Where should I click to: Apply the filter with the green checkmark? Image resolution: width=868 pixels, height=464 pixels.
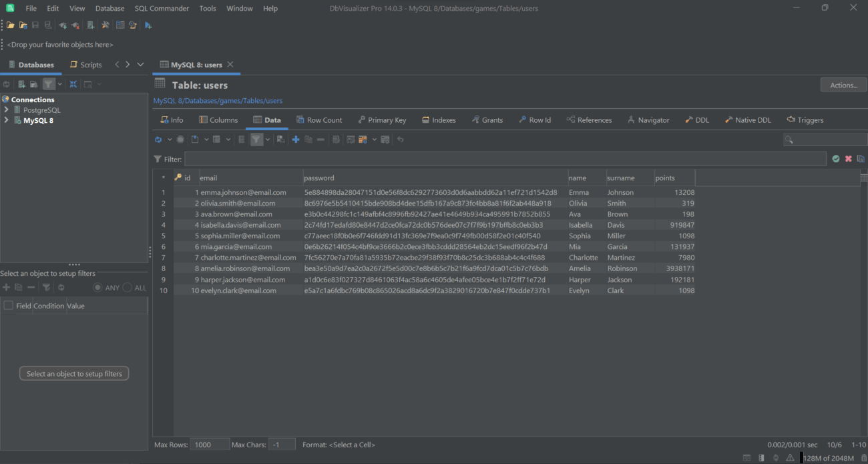836,159
